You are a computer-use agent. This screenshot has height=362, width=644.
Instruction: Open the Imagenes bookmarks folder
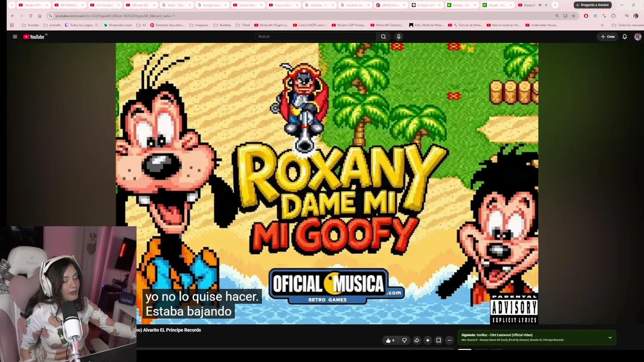click(x=199, y=25)
